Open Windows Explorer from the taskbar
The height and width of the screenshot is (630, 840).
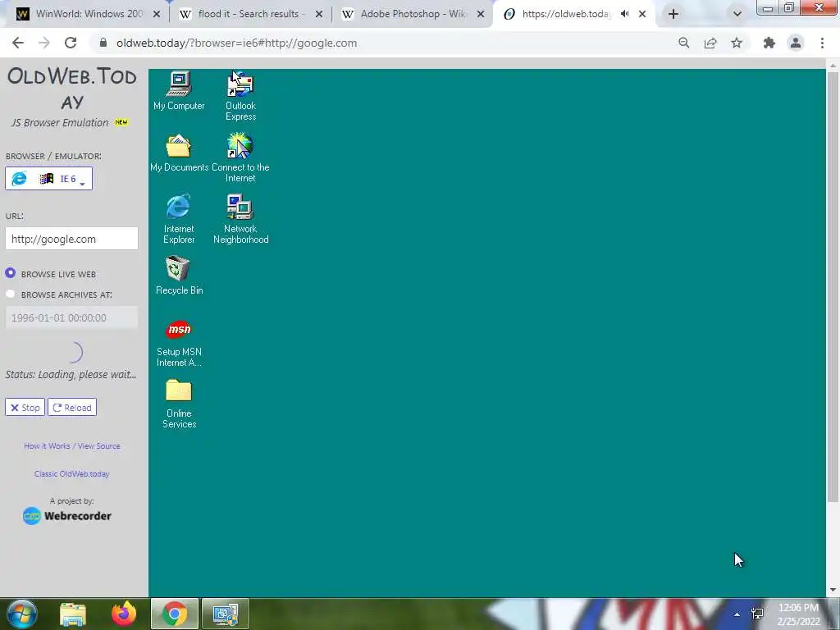(73, 614)
